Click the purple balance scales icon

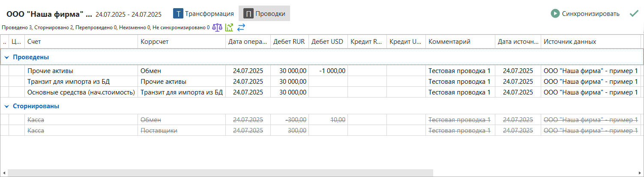217,27
